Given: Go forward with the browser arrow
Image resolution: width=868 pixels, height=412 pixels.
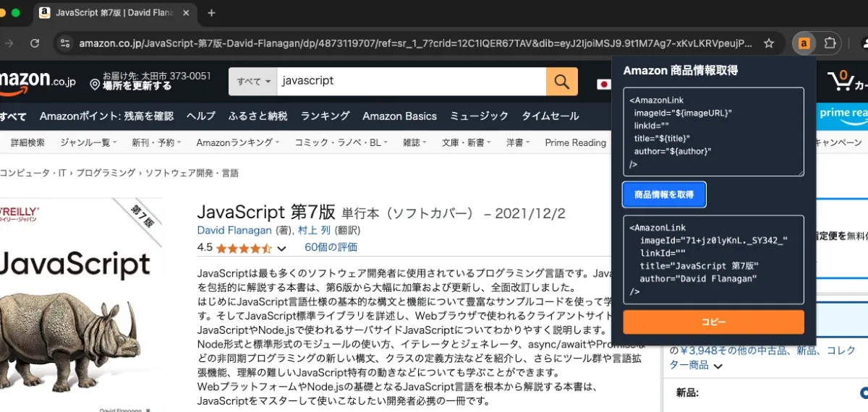Looking at the screenshot, I should point(9,43).
